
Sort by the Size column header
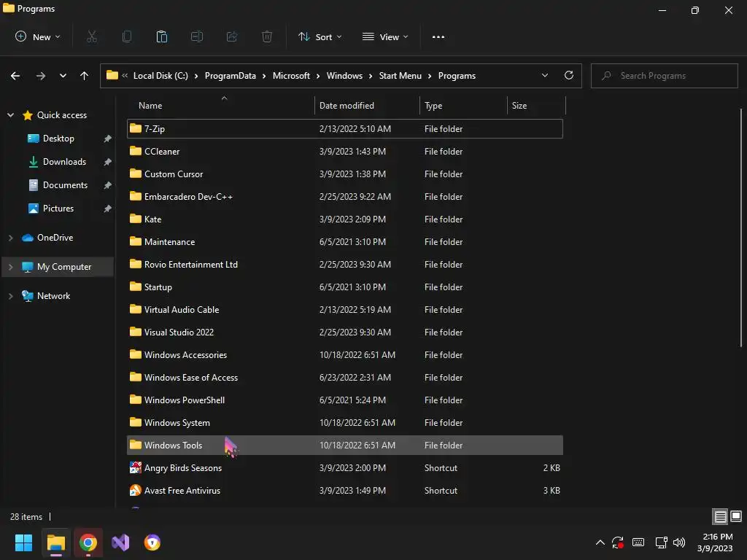(536, 105)
